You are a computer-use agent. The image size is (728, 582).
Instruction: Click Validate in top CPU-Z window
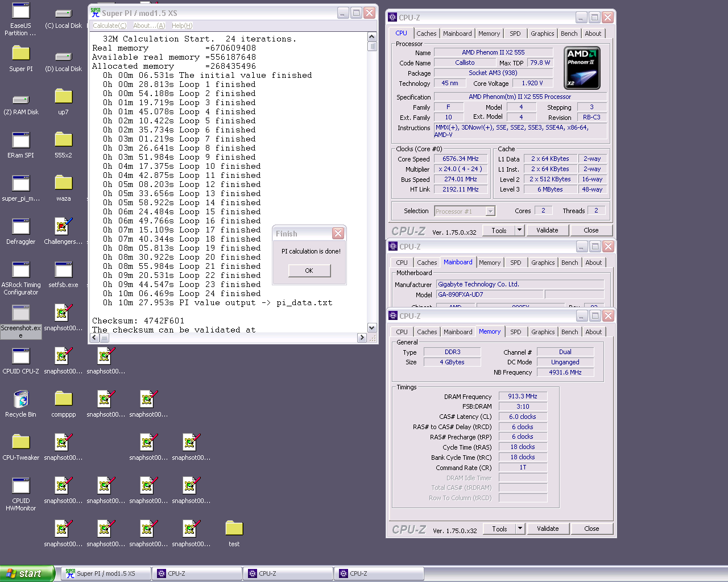pyautogui.click(x=547, y=230)
